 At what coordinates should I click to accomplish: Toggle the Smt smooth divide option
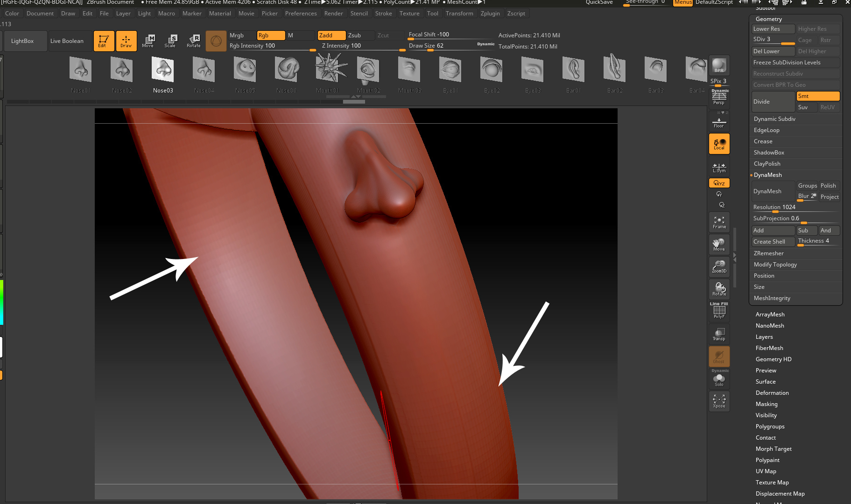[x=818, y=96]
